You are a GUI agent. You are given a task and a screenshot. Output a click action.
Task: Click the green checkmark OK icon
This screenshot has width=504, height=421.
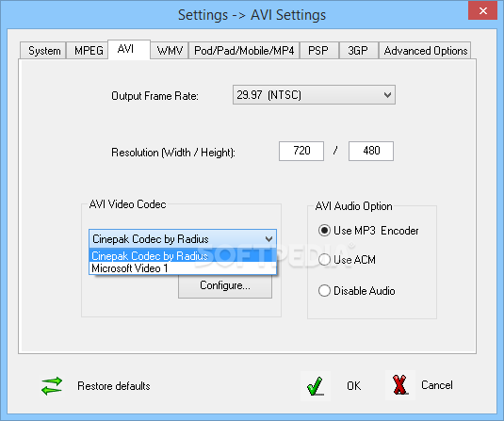(x=316, y=385)
